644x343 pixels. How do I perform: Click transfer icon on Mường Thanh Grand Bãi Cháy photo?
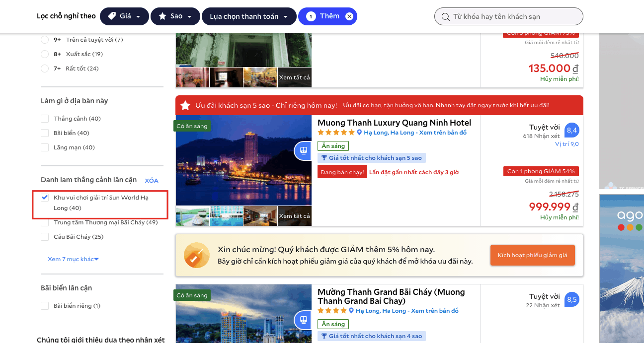pos(303,320)
